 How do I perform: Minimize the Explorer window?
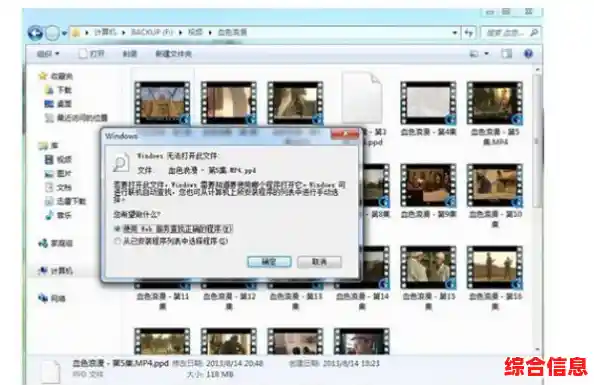tap(490, 12)
